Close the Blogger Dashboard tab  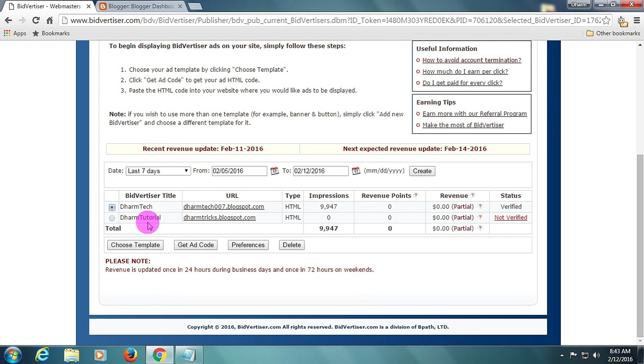(180, 6)
